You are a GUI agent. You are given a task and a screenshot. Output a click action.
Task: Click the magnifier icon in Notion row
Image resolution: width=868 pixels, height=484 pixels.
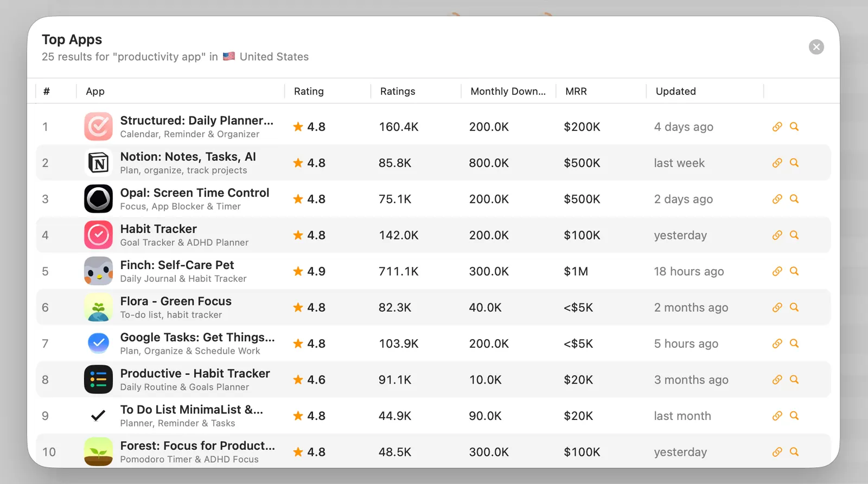point(794,163)
